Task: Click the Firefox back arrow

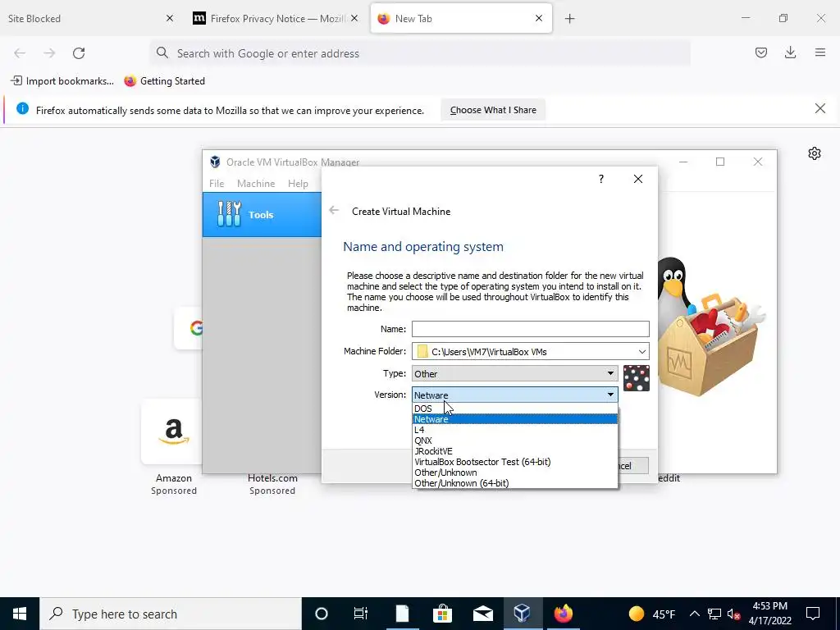Action: click(x=20, y=53)
